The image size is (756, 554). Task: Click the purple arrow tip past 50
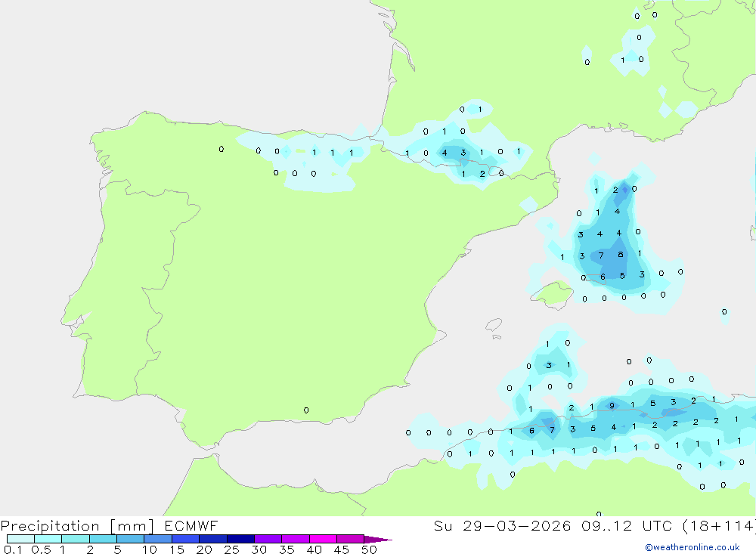click(x=378, y=539)
